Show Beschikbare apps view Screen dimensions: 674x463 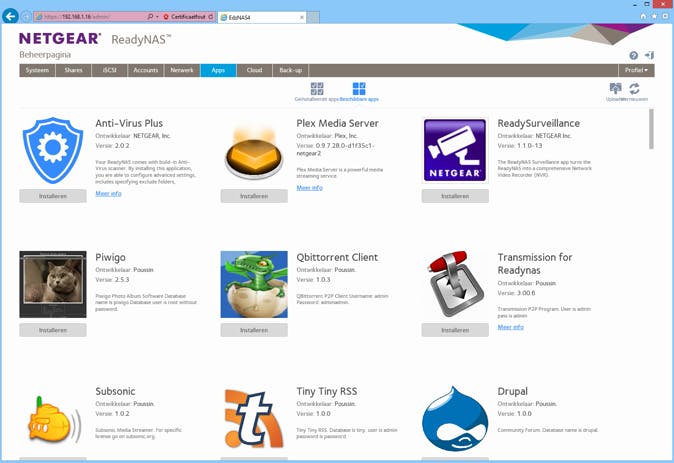(359, 92)
